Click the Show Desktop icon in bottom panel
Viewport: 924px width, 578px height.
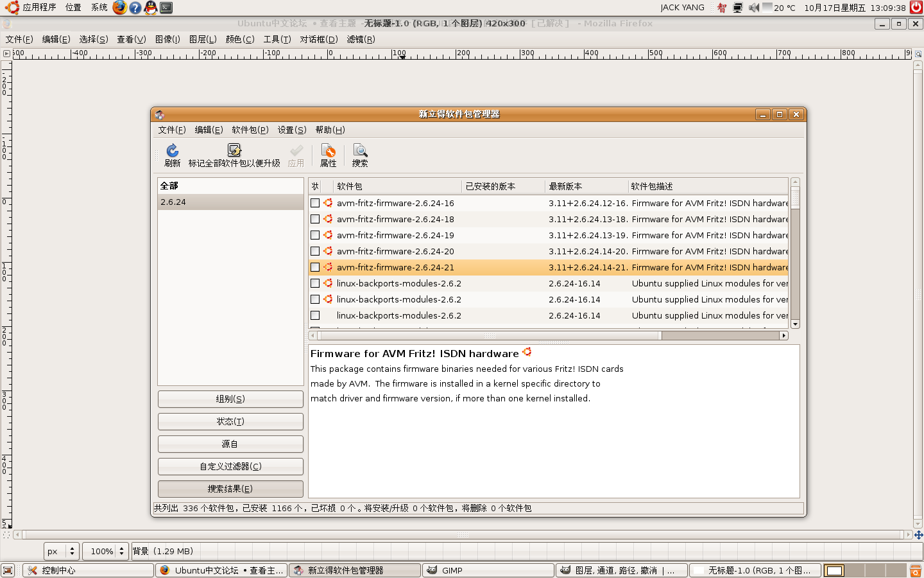click(8, 570)
